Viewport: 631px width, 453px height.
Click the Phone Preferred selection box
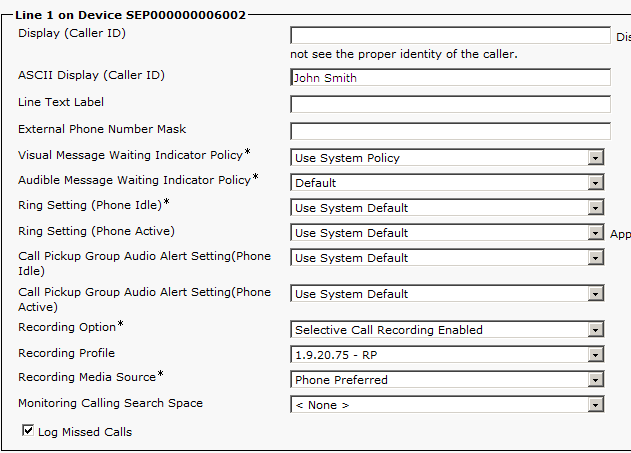(447, 380)
